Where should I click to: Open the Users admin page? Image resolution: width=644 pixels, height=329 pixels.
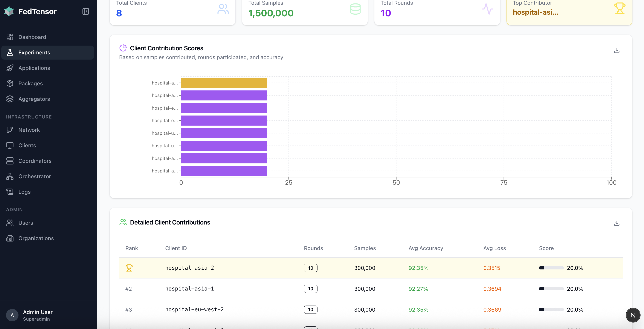point(26,223)
